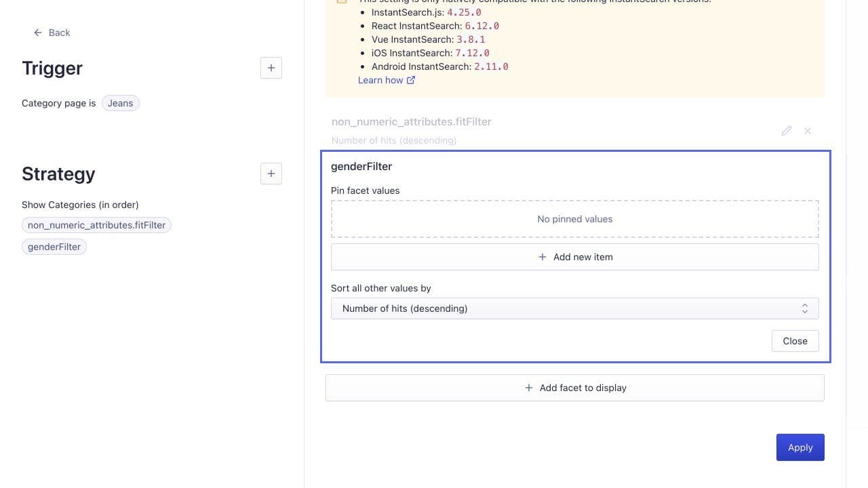Apply the strategy changes
The height and width of the screenshot is (488, 868).
800,447
